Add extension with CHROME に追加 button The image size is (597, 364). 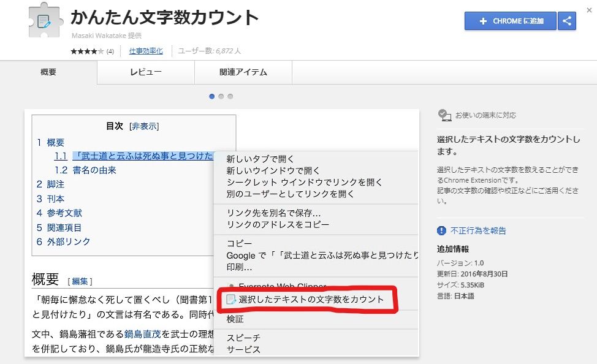510,21
